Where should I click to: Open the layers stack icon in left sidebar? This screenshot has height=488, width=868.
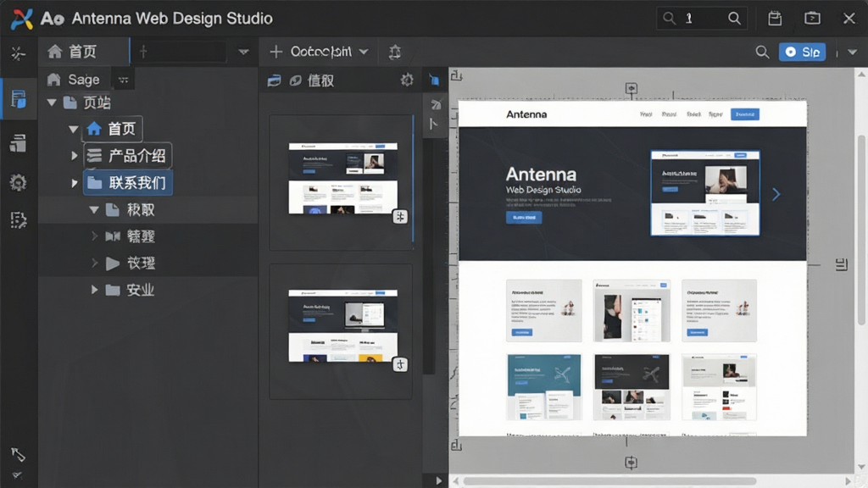point(19,142)
